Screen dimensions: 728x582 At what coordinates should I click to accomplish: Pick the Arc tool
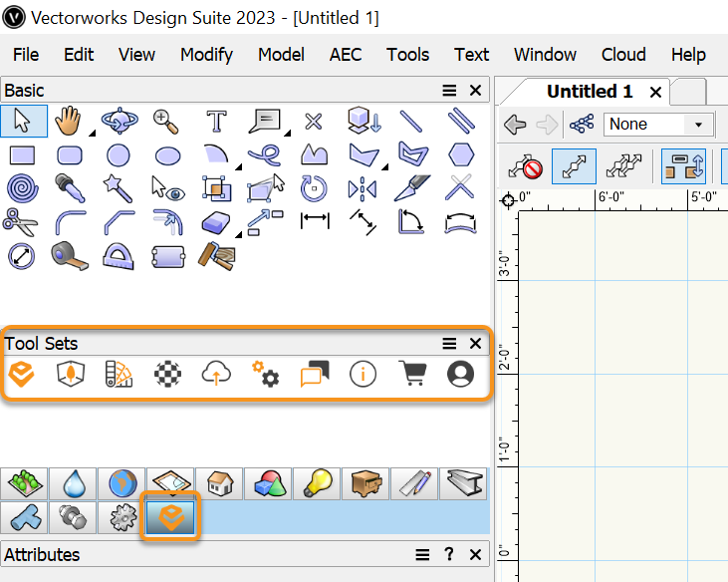[x=216, y=154]
